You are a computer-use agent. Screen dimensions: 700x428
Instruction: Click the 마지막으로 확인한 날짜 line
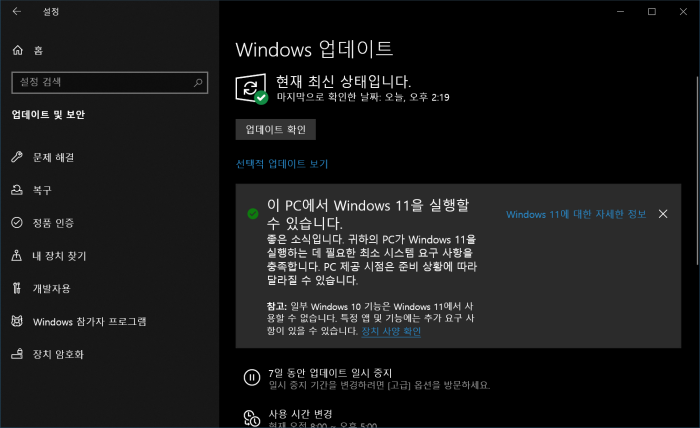click(363, 97)
